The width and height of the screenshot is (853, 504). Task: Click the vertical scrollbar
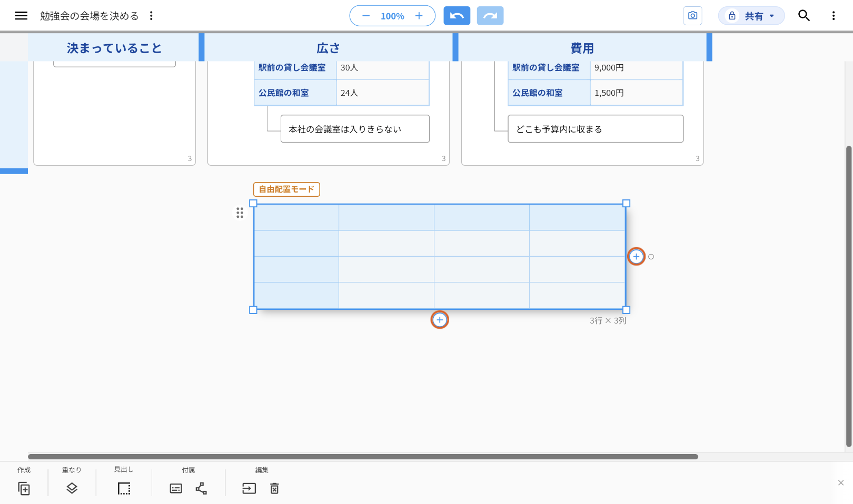(x=849, y=296)
